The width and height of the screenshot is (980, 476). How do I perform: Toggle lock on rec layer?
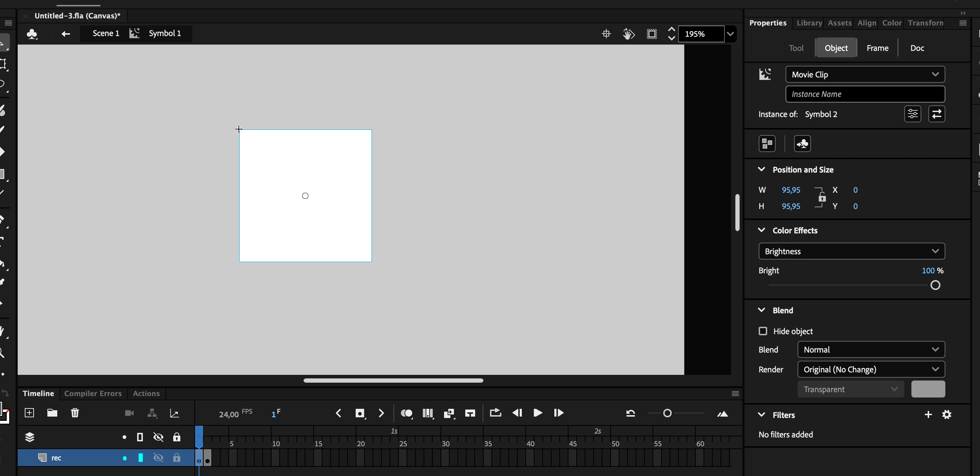[176, 458]
